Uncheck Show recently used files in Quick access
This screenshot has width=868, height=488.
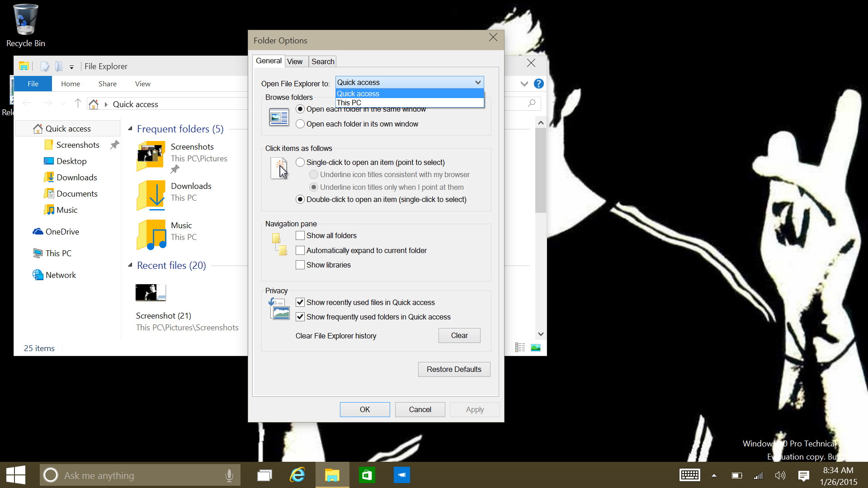pyautogui.click(x=300, y=302)
